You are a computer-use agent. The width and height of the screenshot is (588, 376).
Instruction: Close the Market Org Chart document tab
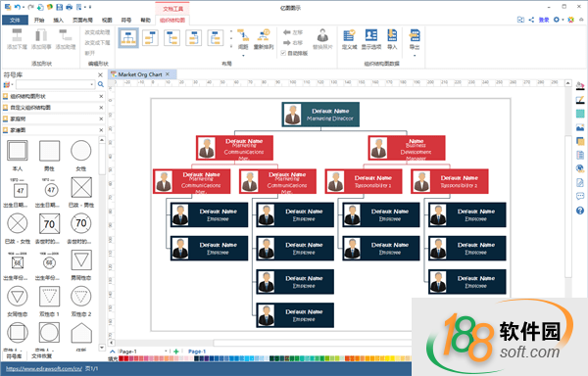(x=168, y=74)
